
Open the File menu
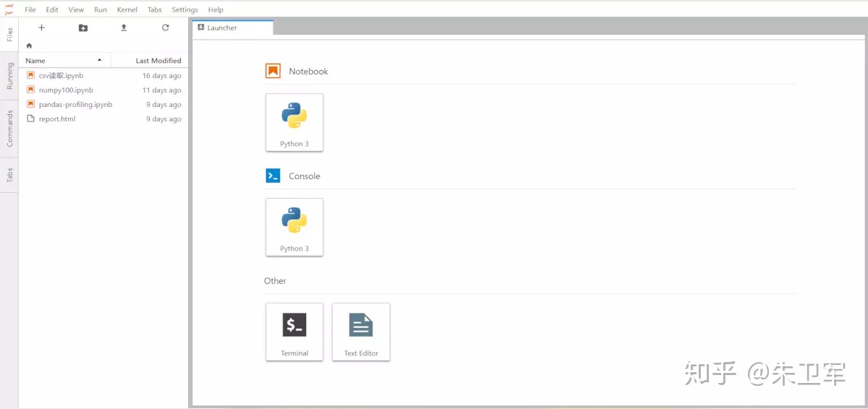(x=30, y=9)
